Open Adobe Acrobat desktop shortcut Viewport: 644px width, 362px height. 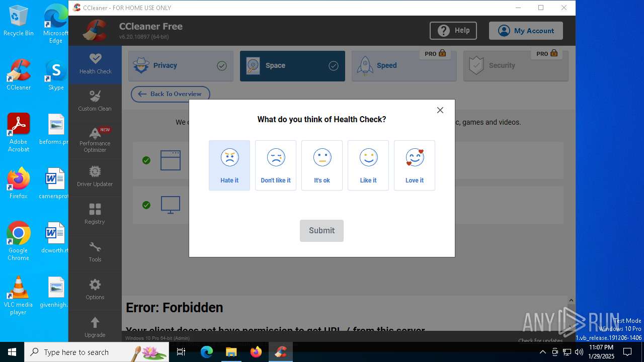19,133
